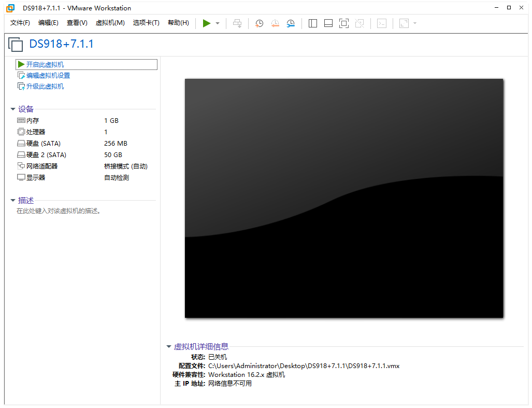Click the disk icon beside 硬盘 2 (SATA)

pyautogui.click(x=21, y=155)
